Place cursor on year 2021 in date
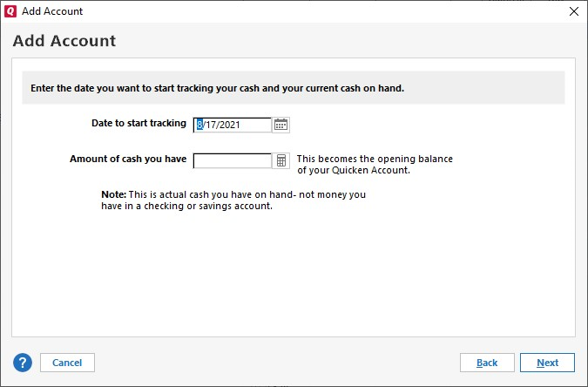The width and height of the screenshot is (588, 387). [228, 125]
